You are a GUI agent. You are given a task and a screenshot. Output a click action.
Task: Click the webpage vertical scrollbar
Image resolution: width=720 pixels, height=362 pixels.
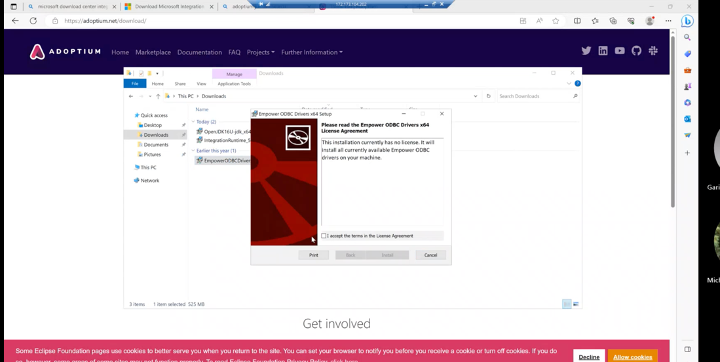tap(673, 122)
